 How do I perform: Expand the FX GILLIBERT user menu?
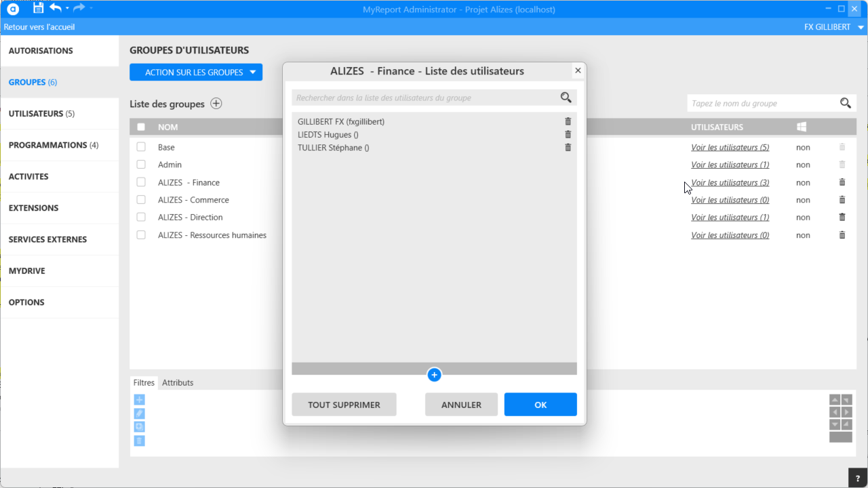pyautogui.click(x=833, y=27)
